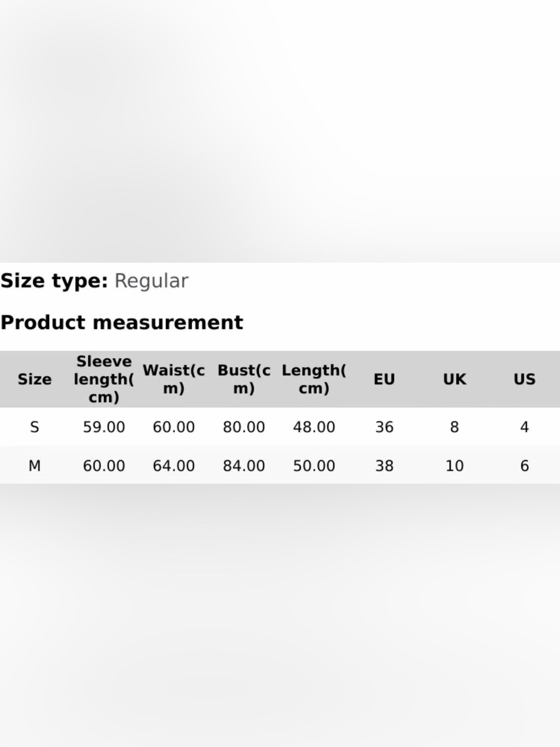
Task: Click the Waist(cm) column header
Action: pyautogui.click(x=174, y=379)
